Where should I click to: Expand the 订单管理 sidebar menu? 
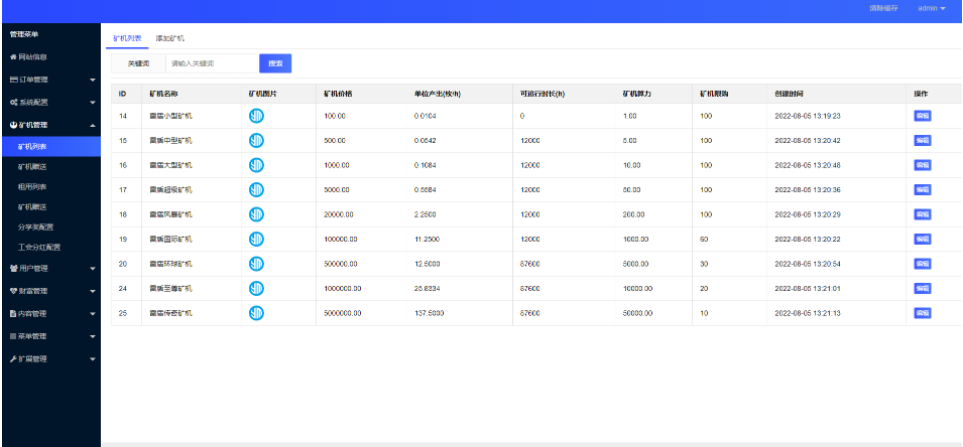(50, 79)
